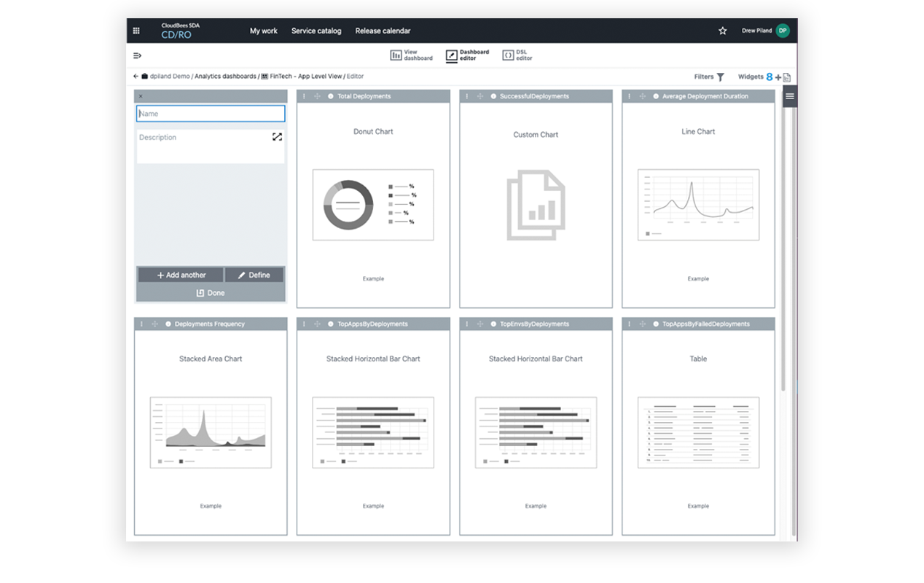Click info icon on Deployments Frequency widget
Image resolution: width=924 pixels, height=583 pixels.
tap(168, 324)
